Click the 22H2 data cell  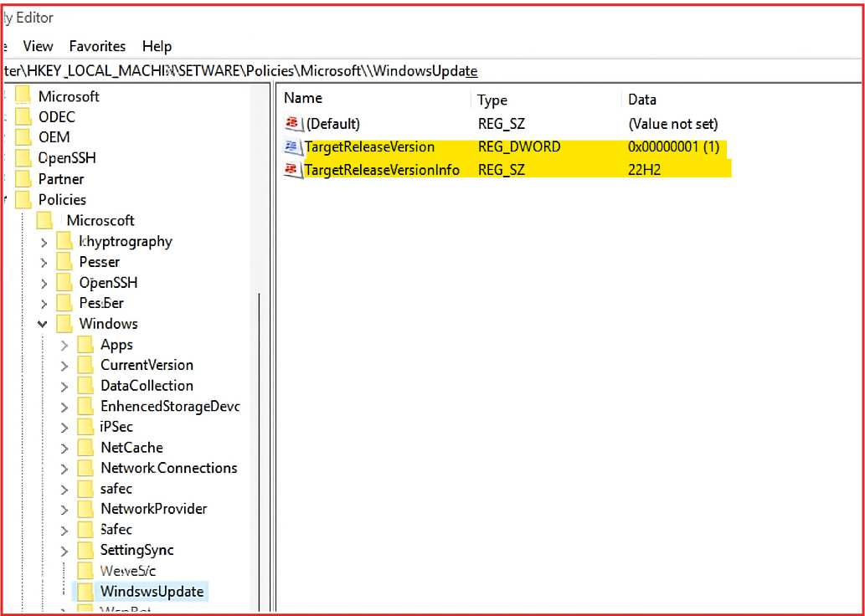(644, 170)
